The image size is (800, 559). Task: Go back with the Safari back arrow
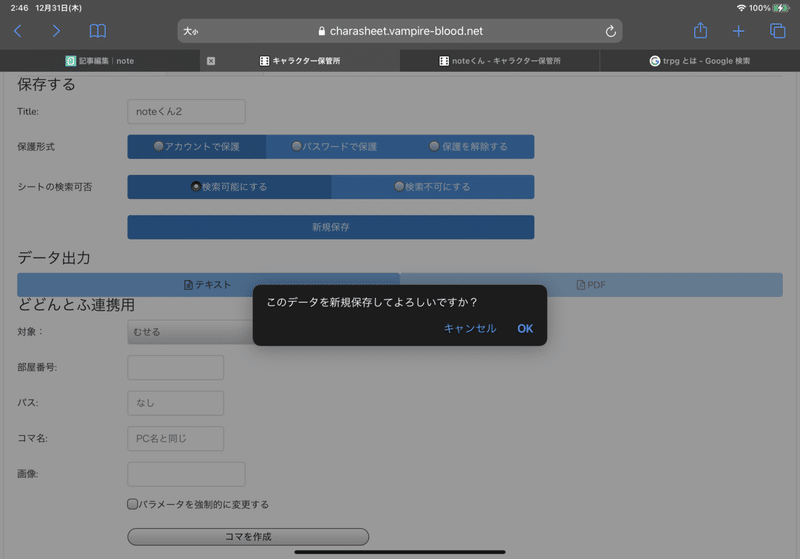click(18, 31)
